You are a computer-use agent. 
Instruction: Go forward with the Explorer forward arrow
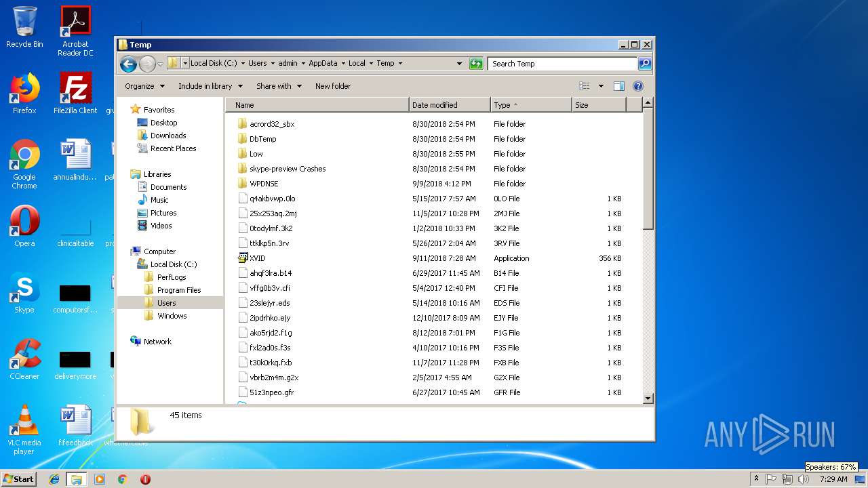click(147, 64)
